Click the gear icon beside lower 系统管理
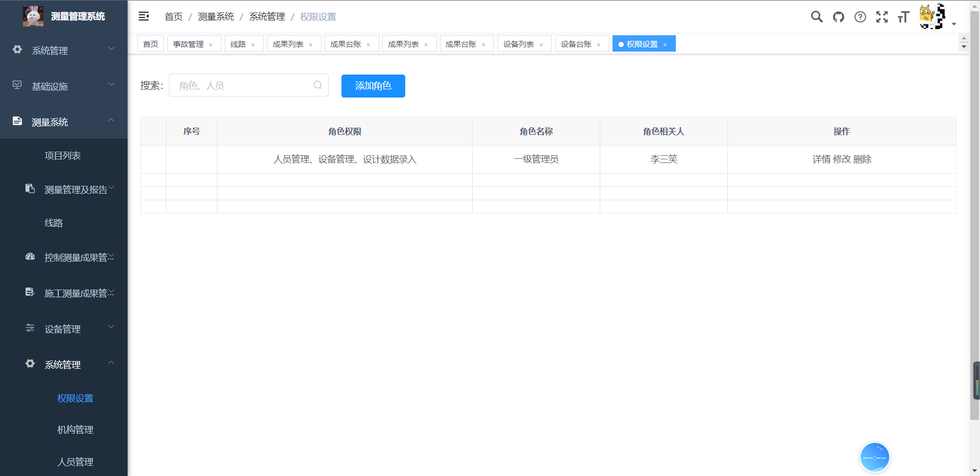Image resolution: width=980 pixels, height=476 pixels. (x=30, y=364)
